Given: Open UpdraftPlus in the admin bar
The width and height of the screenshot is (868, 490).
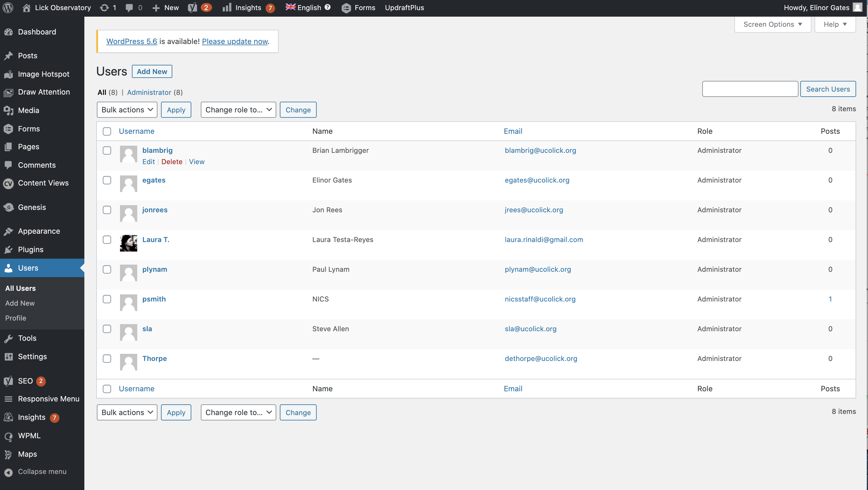Looking at the screenshot, I should [404, 7].
